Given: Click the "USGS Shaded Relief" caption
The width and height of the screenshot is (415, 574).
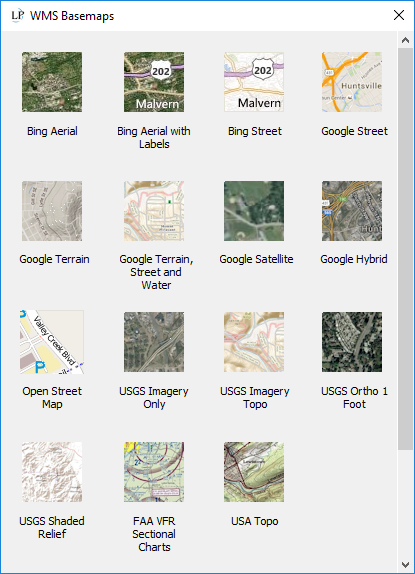Looking at the screenshot, I should coord(52,528).
